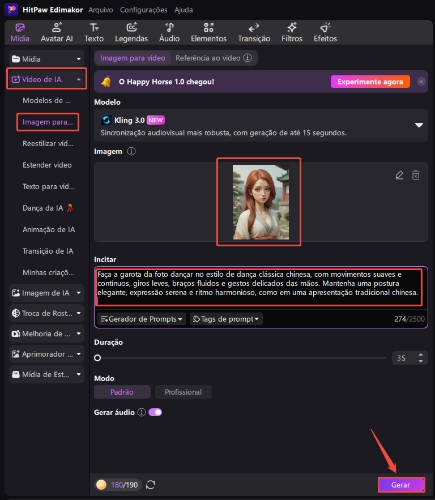435x500 pixels.
Task: Expand the Mídia de Est... section
Action: [46, 374]
